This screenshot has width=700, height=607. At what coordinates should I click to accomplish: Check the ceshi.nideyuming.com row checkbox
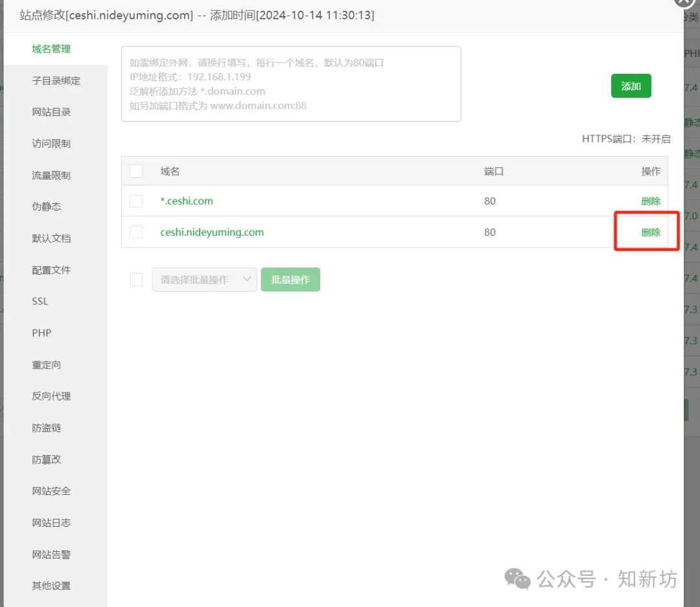tap(136, 232)
